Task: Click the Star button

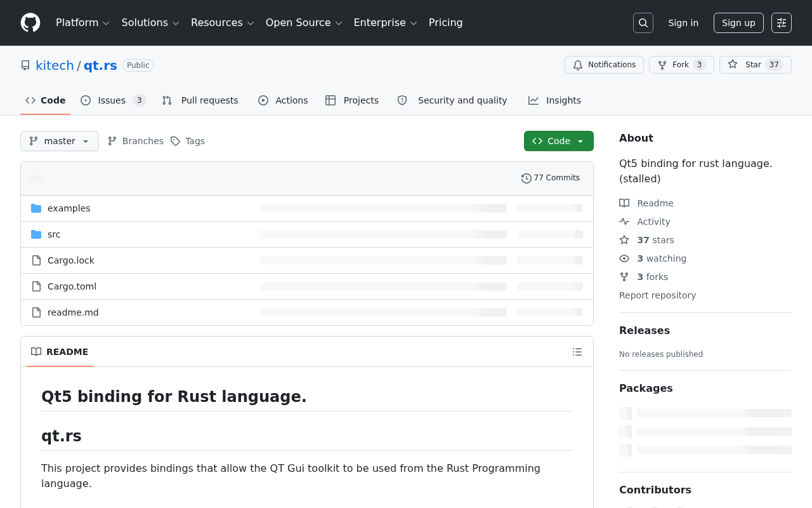Action: [x=756, y=65]
